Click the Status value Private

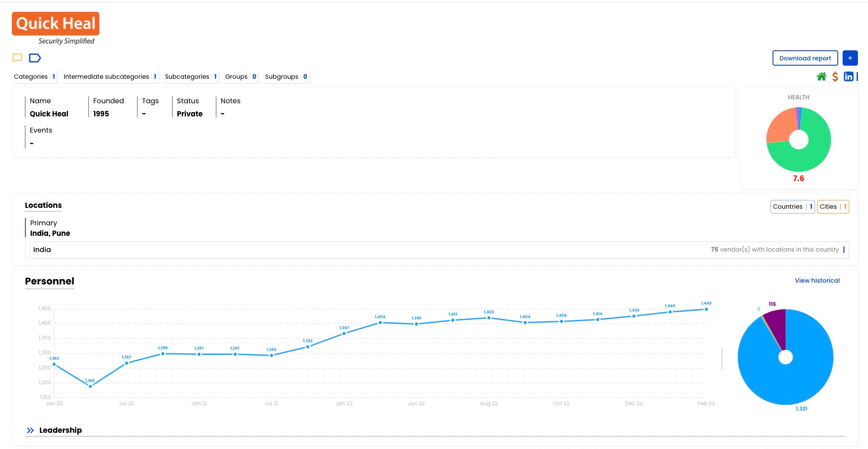tap(190, 114)
